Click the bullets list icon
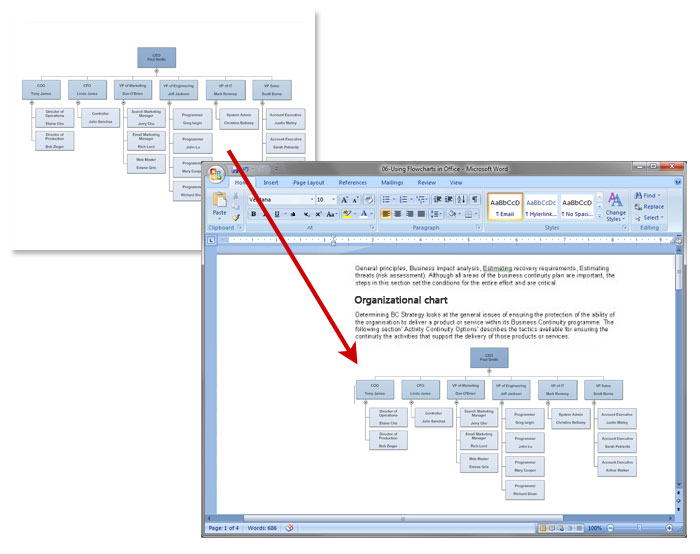Screen dimensions: 700x554 click(x=387, y=200)
